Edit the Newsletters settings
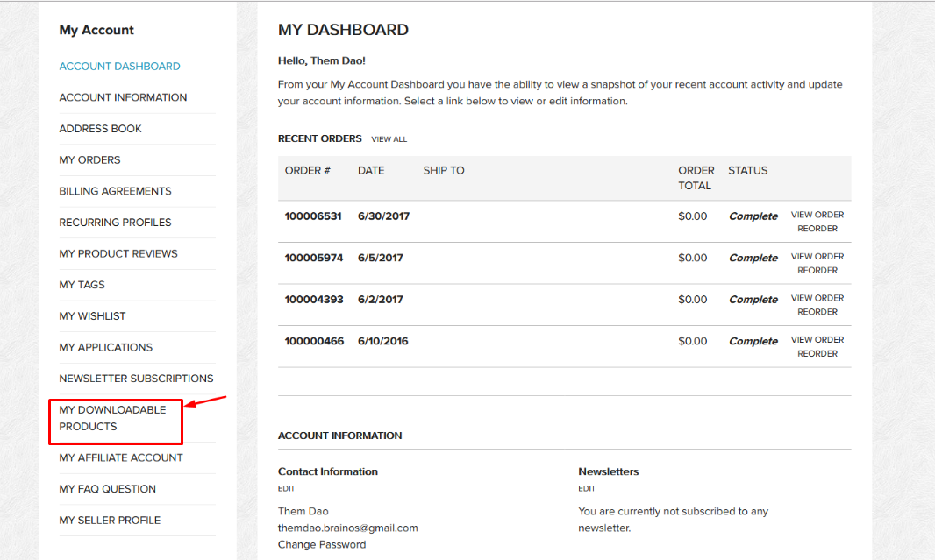 click(x=586, y=488)
